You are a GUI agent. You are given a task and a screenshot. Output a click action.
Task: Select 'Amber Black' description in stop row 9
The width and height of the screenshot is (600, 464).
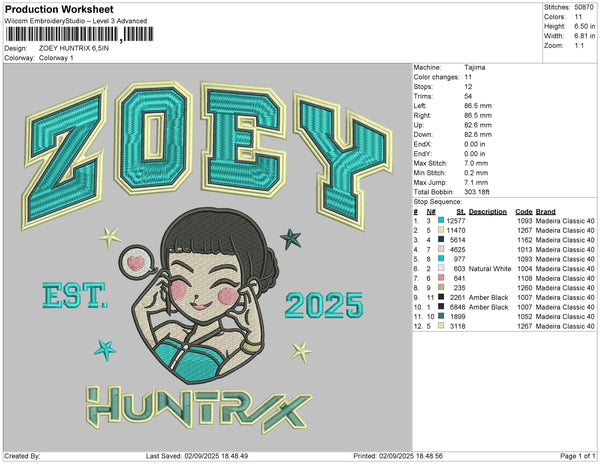pos(488,298)
